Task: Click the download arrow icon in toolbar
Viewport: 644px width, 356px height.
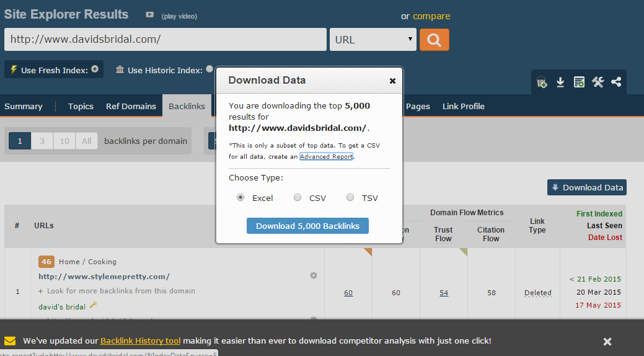Action: 560,82
